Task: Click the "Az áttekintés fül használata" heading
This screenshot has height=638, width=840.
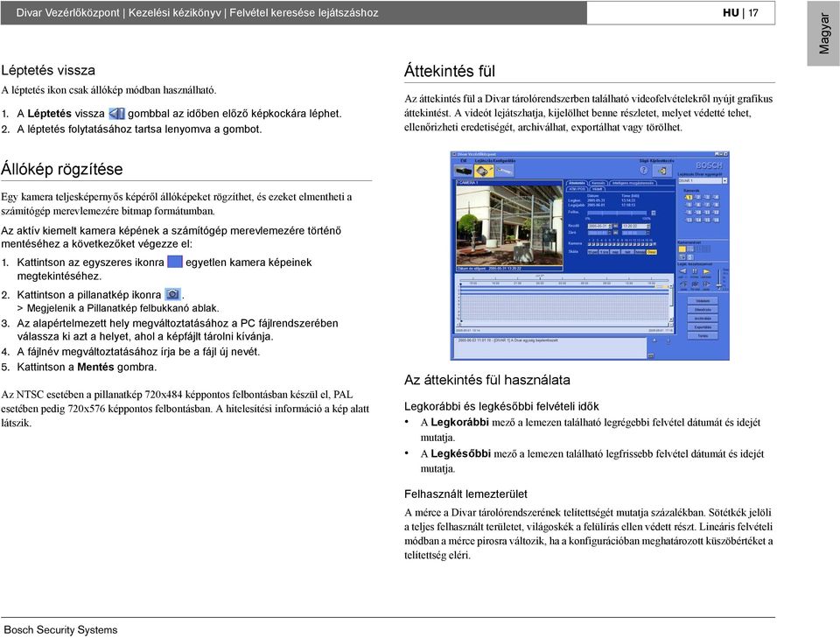Action: 487,380
